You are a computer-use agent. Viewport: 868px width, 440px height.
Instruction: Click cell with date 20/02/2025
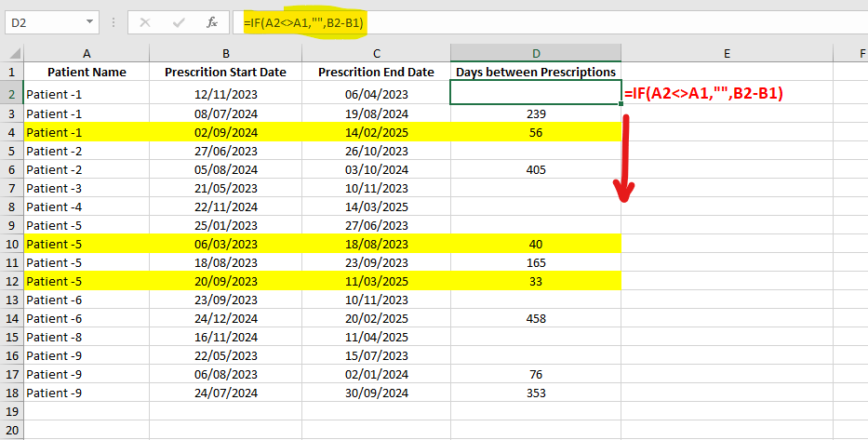pyautogui.click(x=377, y=319)
